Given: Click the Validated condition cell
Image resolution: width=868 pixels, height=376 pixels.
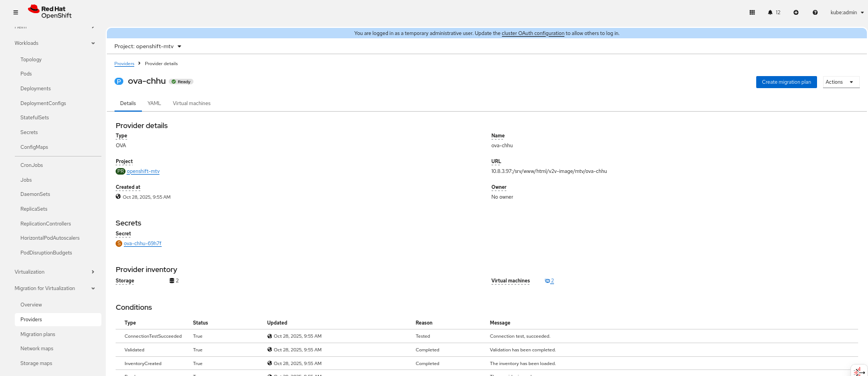Looking at the screenshot, I should [x=134, y=350].
